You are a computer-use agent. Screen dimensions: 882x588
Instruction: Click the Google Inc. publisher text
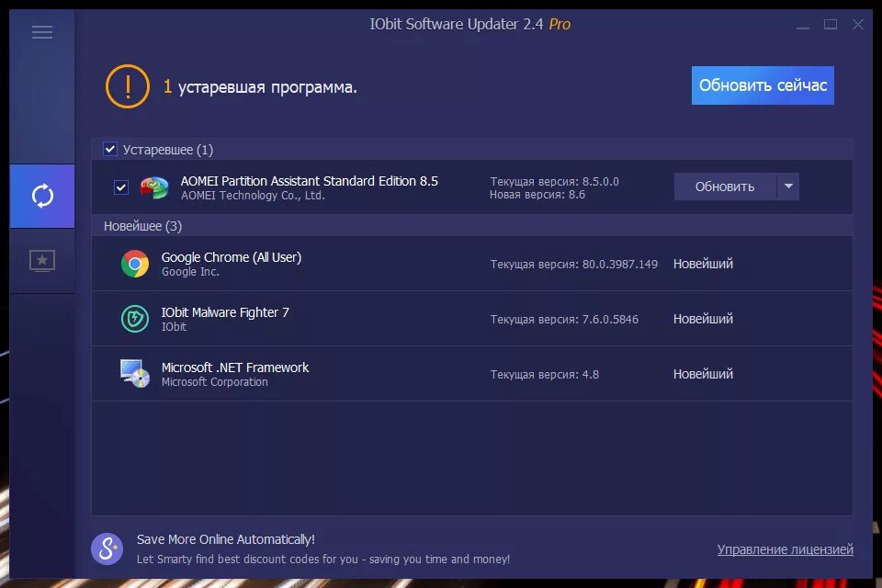pos(190,271)
